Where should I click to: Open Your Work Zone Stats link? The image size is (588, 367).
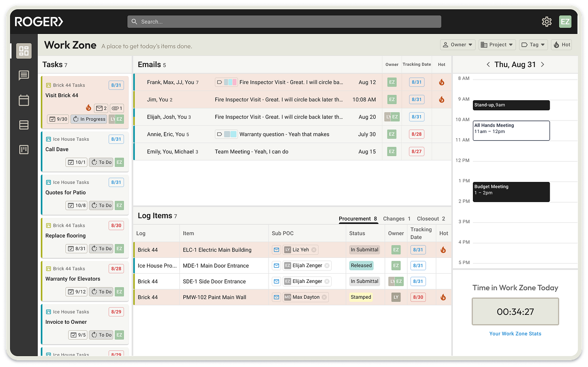point(515,334)
